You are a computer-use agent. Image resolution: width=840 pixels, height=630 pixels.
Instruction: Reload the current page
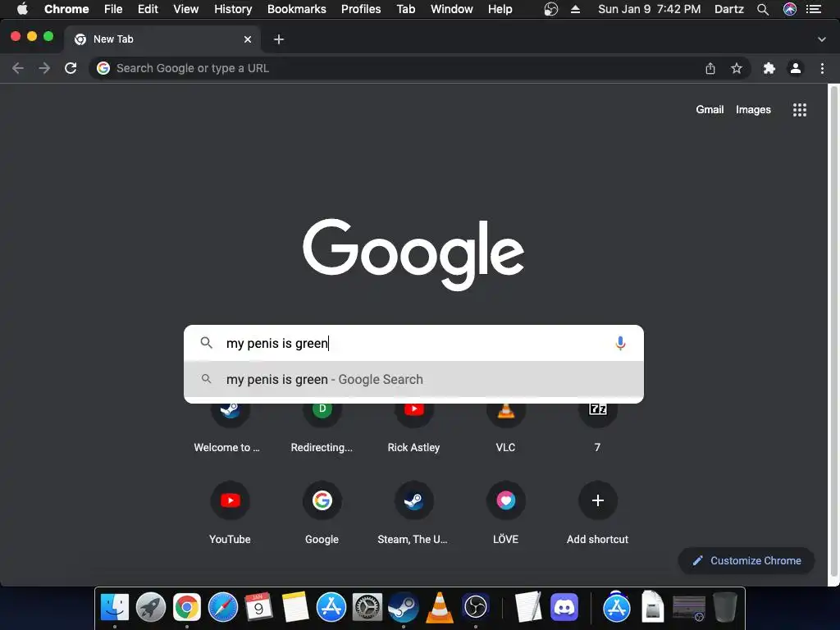coord(71,68)
